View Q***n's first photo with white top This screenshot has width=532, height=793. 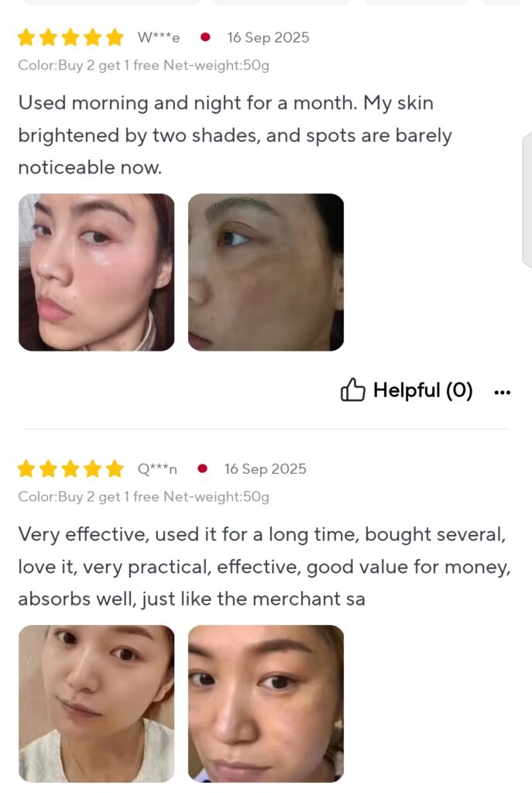[x=97, y=703]
